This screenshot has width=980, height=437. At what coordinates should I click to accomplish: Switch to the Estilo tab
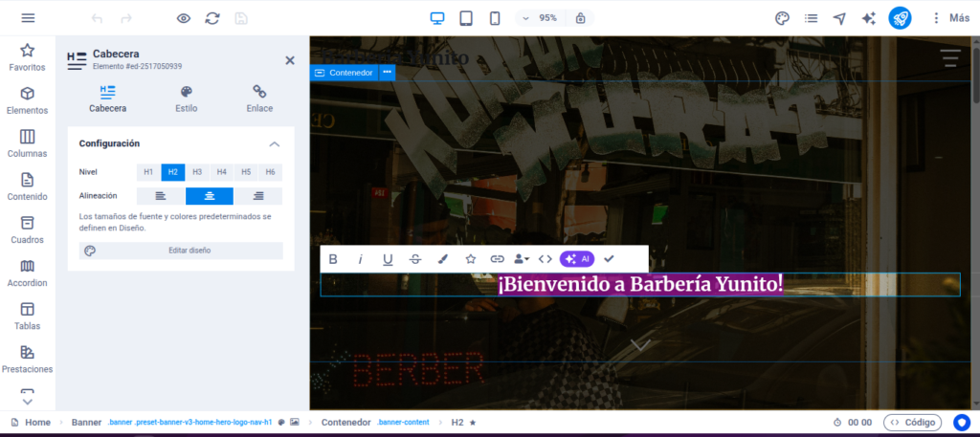click(x=187, y=98)
